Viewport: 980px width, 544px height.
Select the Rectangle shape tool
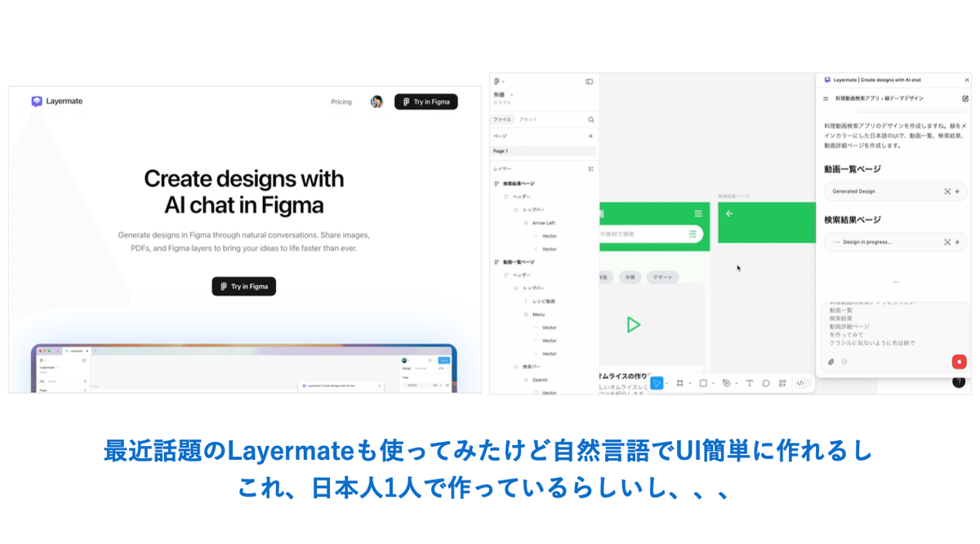pyautogui.click(x=703, y=383)
